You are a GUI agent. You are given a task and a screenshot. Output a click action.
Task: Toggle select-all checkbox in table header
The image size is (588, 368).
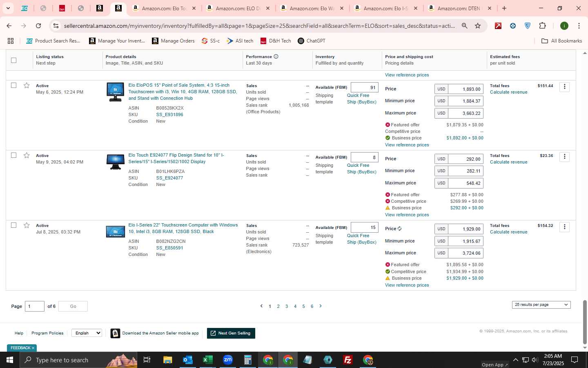(13, 60)
